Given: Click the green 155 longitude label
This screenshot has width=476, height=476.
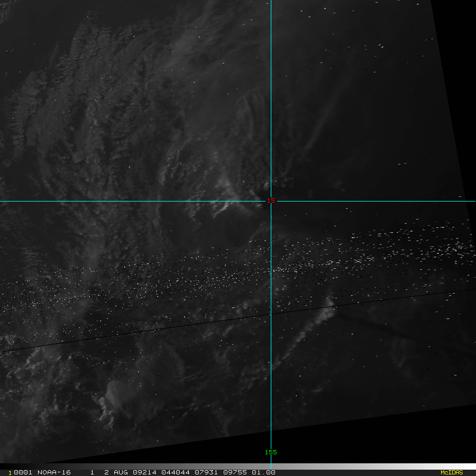Looking at the screenshot, I should point(271,452).
